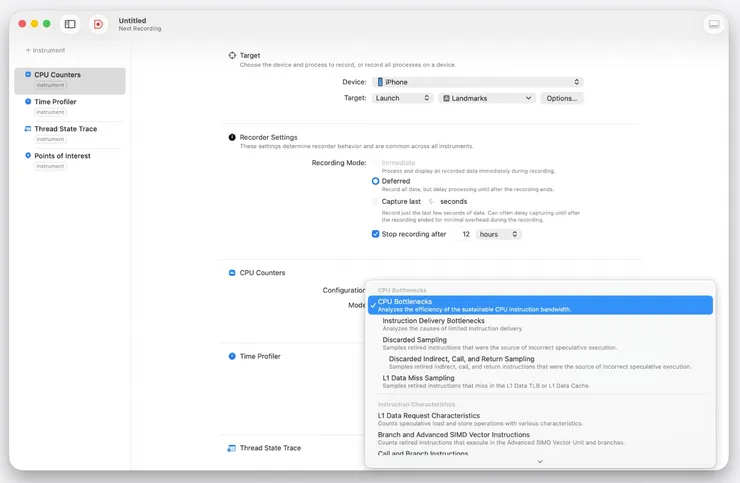
Task: Click the Time Profiler sidebar icon
Action: pos(28,102)
